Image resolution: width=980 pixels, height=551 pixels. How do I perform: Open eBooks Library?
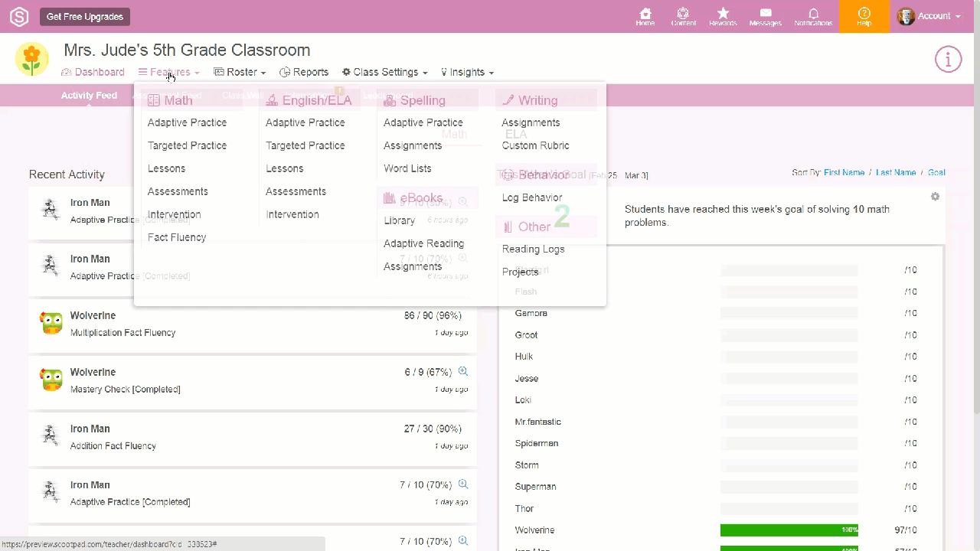click(x=399, y=220)
